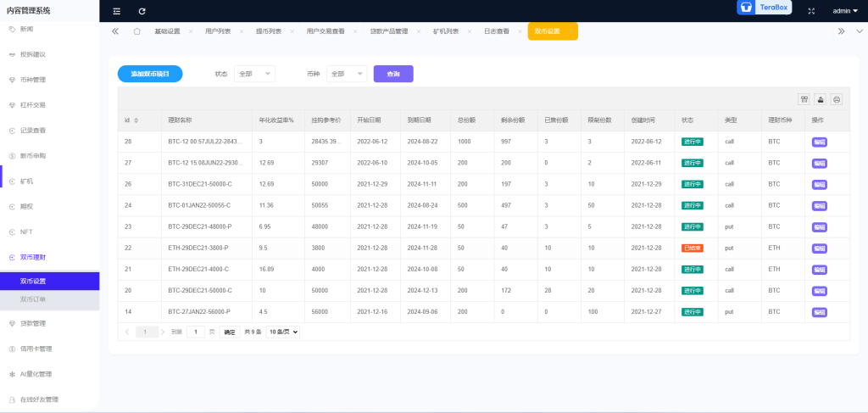Click the purple 查询 button
The width and height of the screenshot is (868, 413).
point(393,74)
